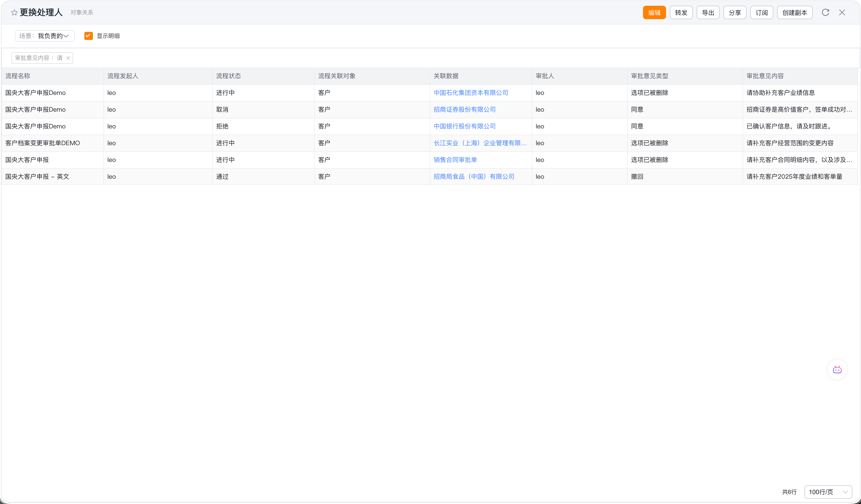
Task: Star the 更换处理人 report as favorite
Action: coord(14,13)
